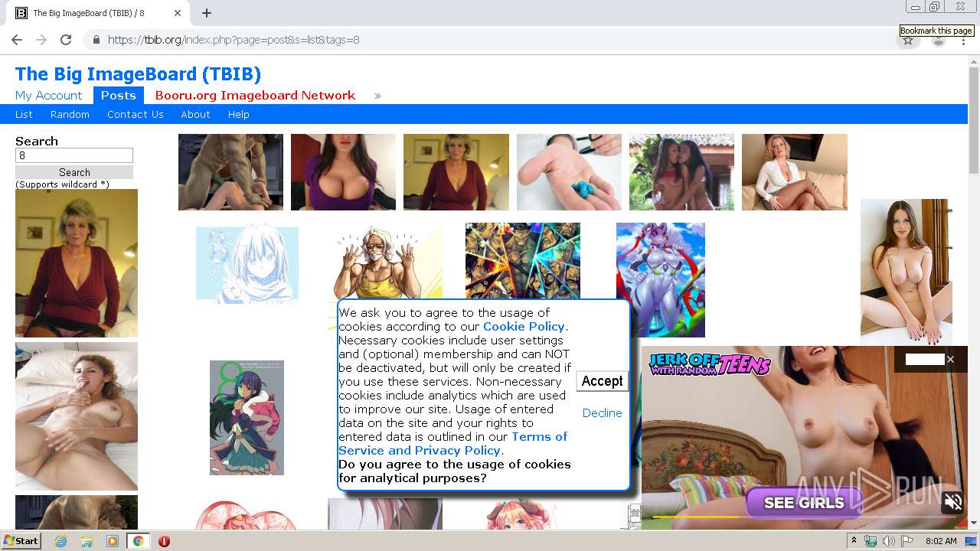View site security lock info
The height and width of the screenshot is (551, 980).
coord(96,40)
